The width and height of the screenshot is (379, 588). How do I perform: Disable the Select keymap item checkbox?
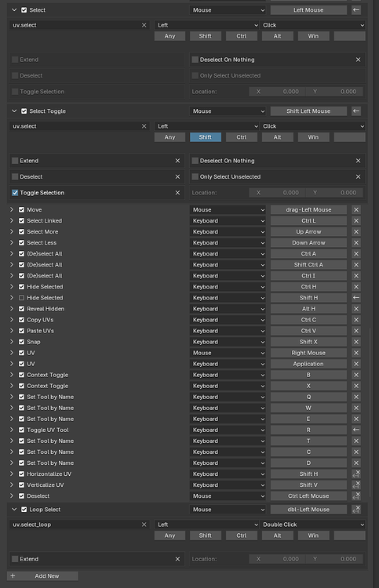pos(24,10)
